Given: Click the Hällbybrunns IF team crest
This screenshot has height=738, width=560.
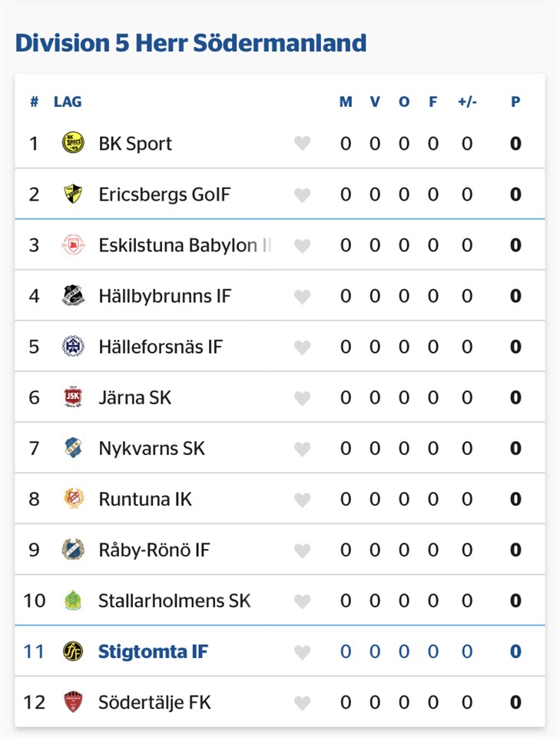Looking at the screenshot, I should 73,296.
